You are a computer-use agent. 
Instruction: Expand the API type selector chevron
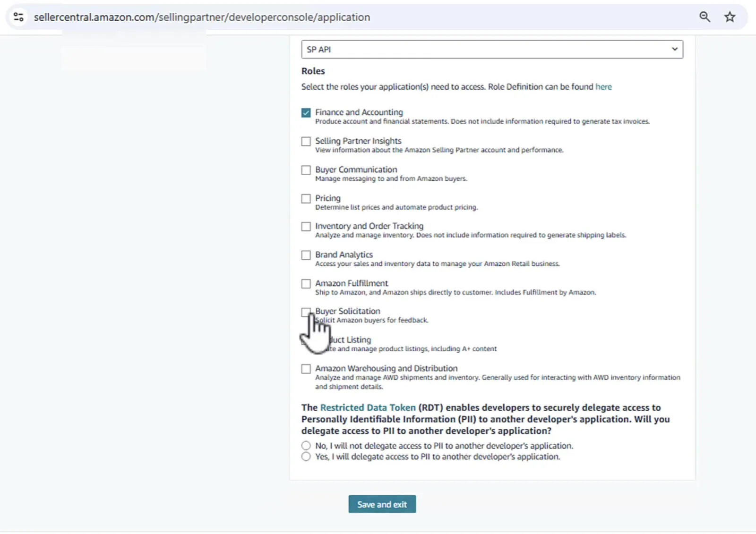(676, 49)
